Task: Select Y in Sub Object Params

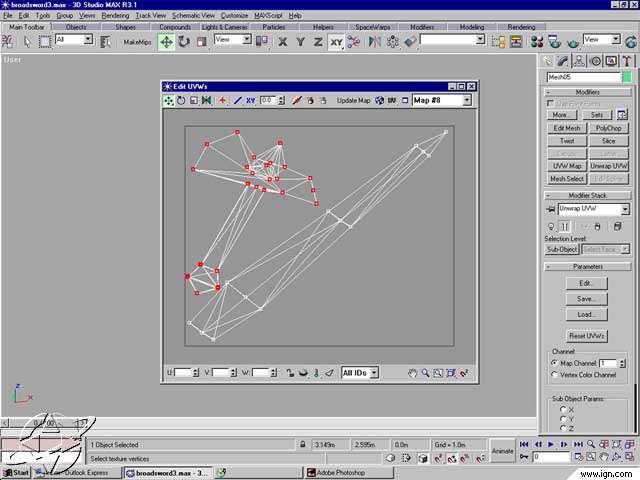Action: [x=563, y=419]
